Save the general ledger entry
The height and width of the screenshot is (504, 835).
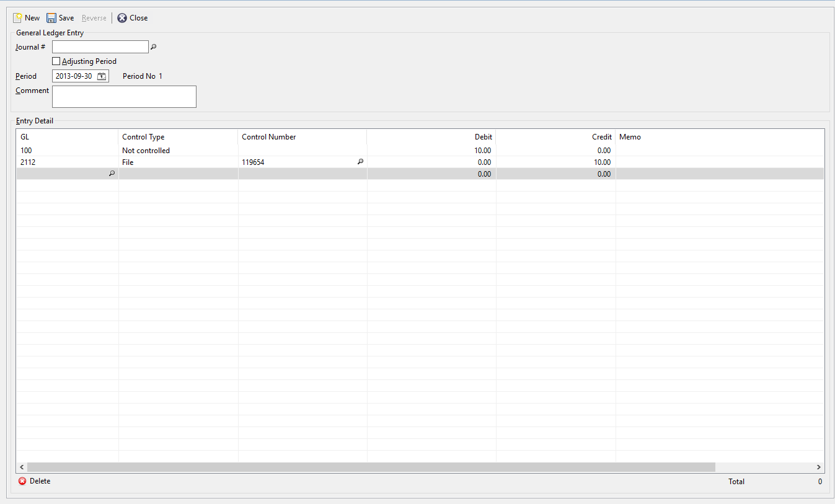pos(60,18)
